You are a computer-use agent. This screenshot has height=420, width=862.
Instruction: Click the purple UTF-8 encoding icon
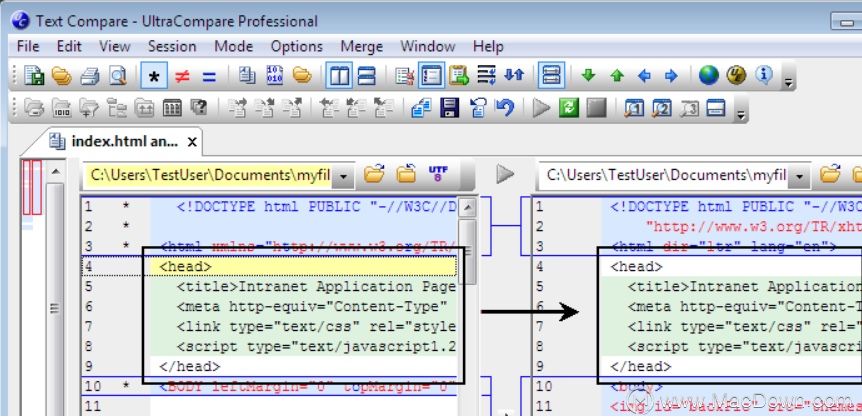tap(438, 174)
